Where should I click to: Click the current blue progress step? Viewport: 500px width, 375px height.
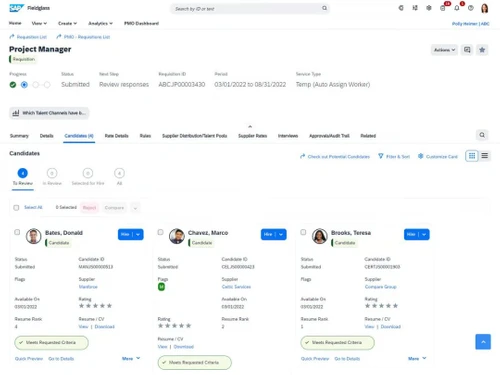[x=24, y=85]
